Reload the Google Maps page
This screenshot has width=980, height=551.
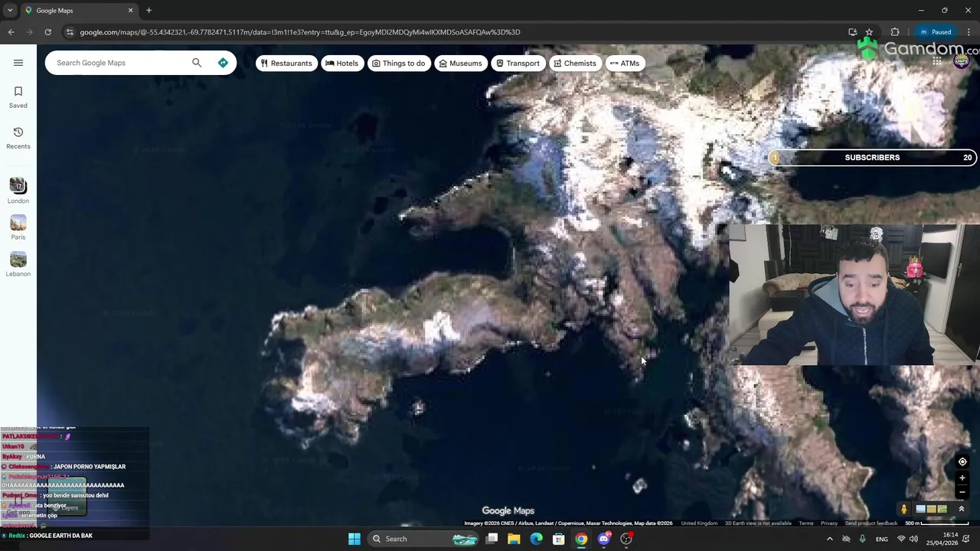coord(47,32)
